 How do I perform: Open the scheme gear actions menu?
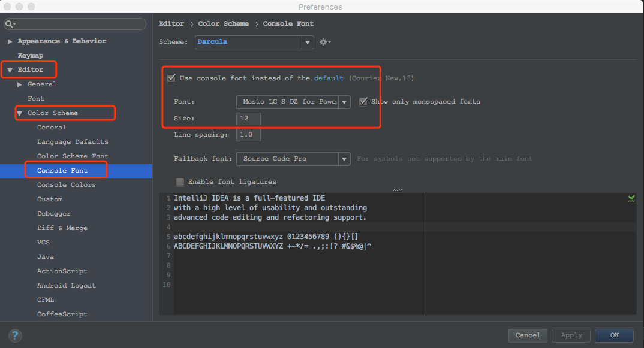click(x=325, y=42)
